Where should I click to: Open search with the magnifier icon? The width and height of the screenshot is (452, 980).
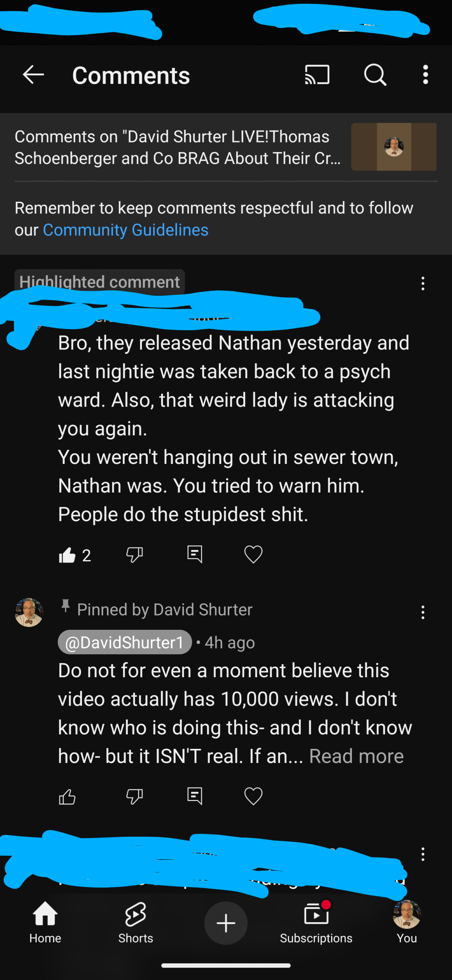click(x=375, y=74)
